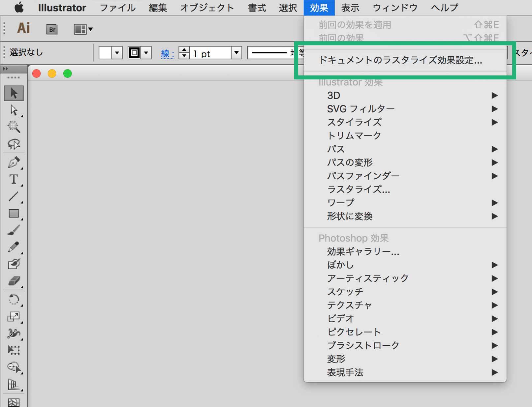The width and height of the screenshot is (532, 407).
Task: Select the Rectangle tool
Action: 14,214
